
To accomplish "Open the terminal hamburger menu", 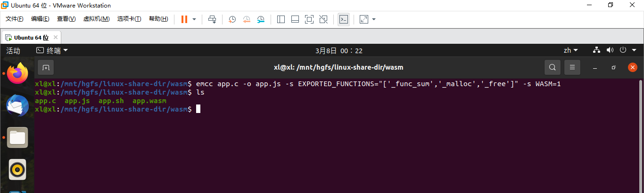I will [x=572, y=67].
